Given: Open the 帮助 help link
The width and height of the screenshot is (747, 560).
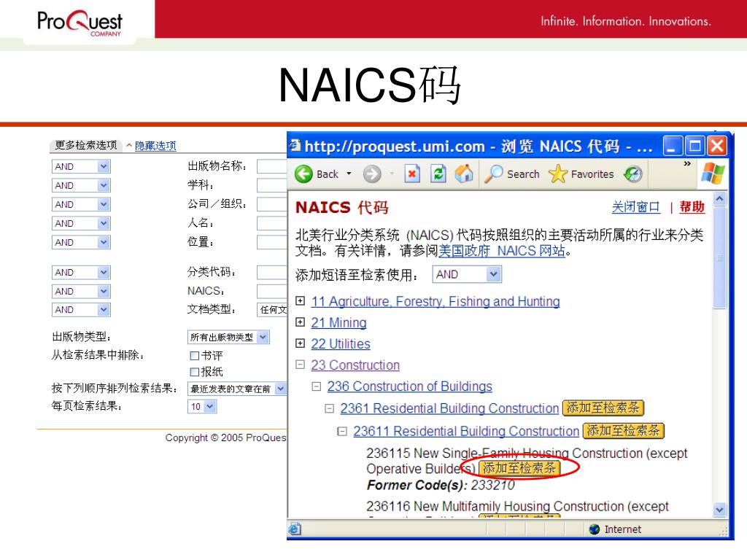Looking at the screenshot, I should tap(692, 207).
